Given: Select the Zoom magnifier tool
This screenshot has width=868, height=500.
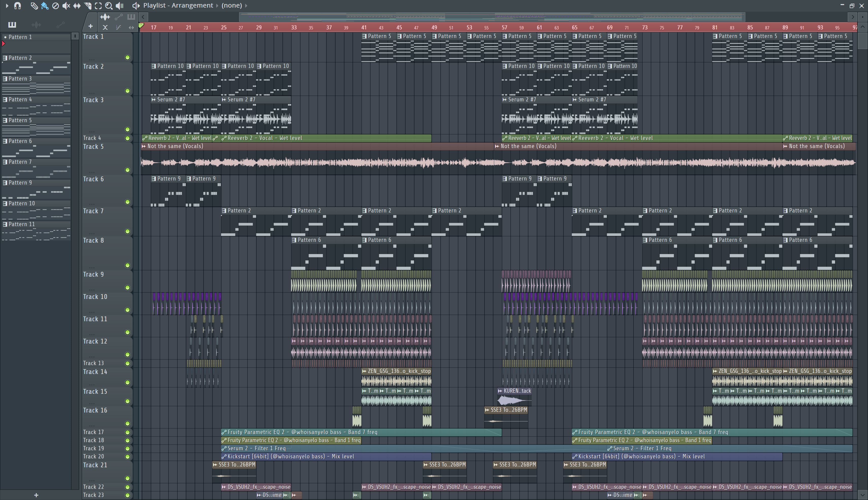Looking at the screenshot, I should click(x=109, y=6).
